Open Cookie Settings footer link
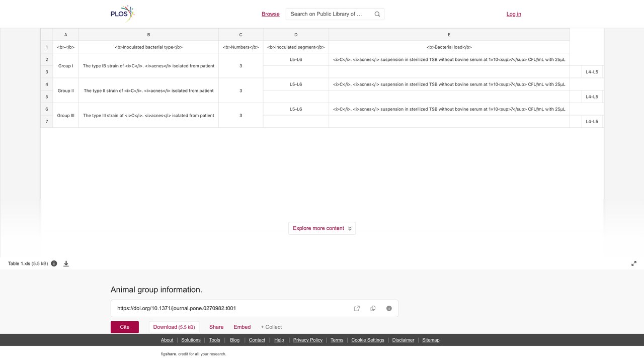 click(x=368, y=340)
